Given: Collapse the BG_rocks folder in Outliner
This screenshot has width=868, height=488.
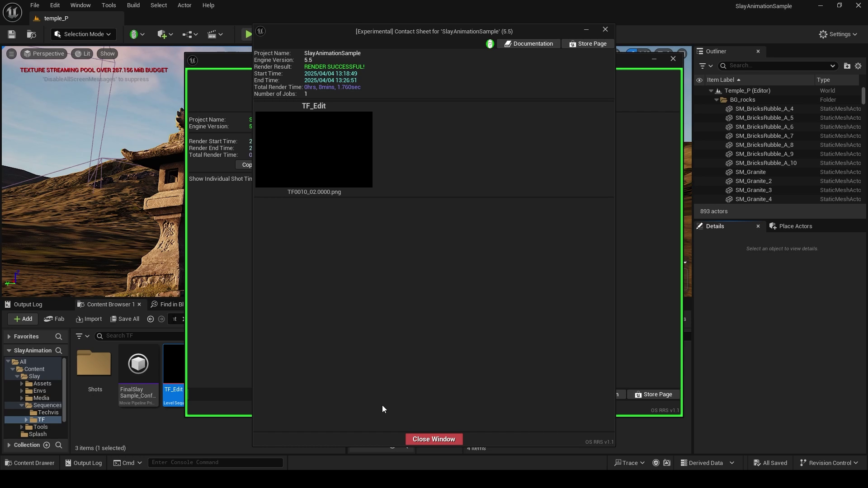Looking at the screenshot, I should [x=716, y=100].
